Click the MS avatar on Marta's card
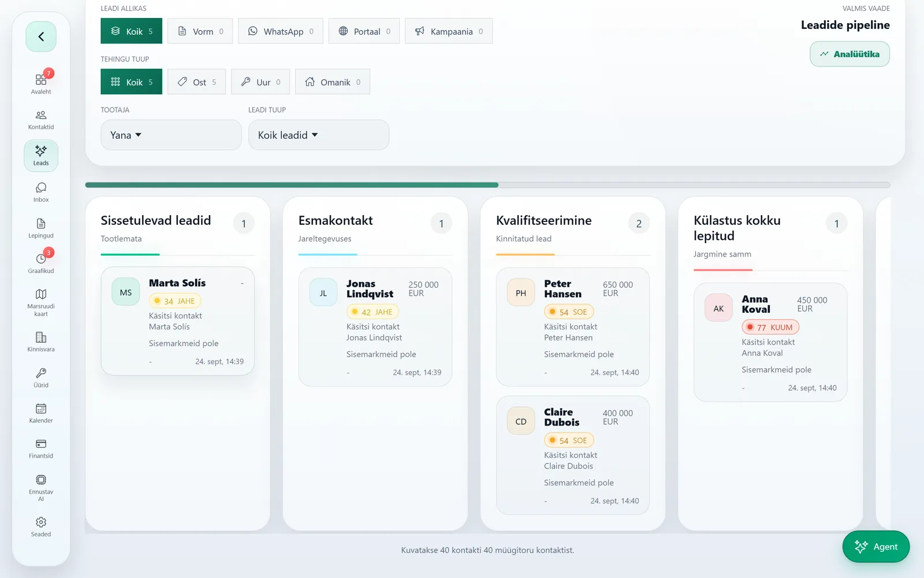 (126, 292)
